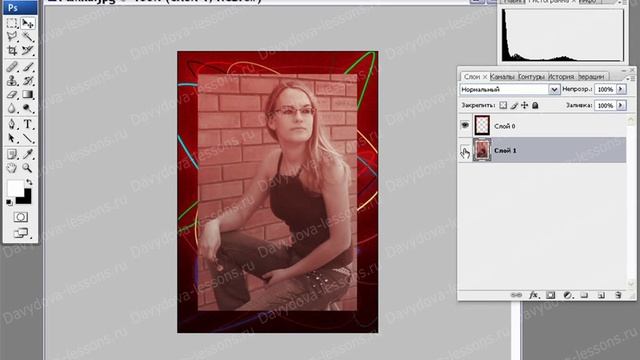This screenshot has width=640, height=360.
Task: Toggle lock transparent pixels
Action: (503, 105)
